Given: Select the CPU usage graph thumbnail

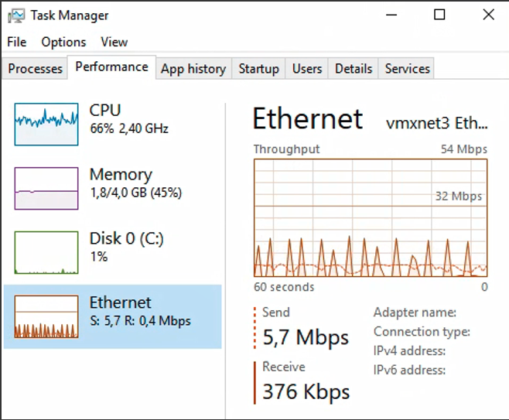Looking at the screenshot, I should (46, 124).
